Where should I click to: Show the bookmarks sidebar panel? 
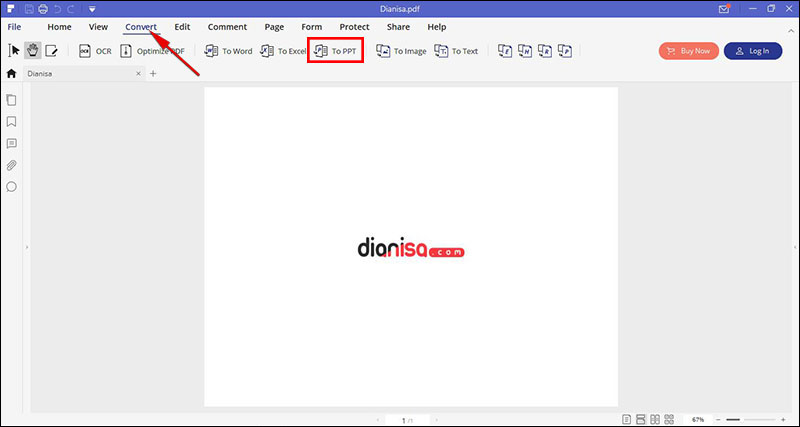point(12,122)
